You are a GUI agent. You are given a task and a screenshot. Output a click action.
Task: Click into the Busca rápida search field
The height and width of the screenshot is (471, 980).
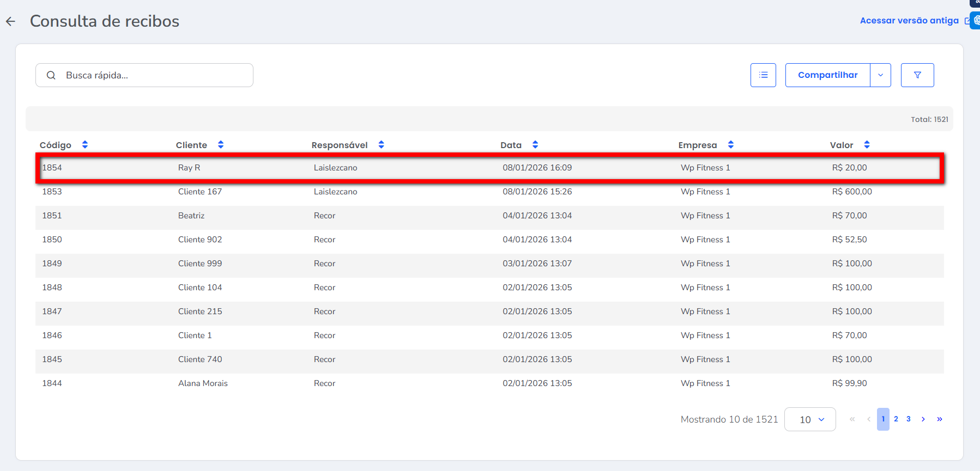coord(153,75)
